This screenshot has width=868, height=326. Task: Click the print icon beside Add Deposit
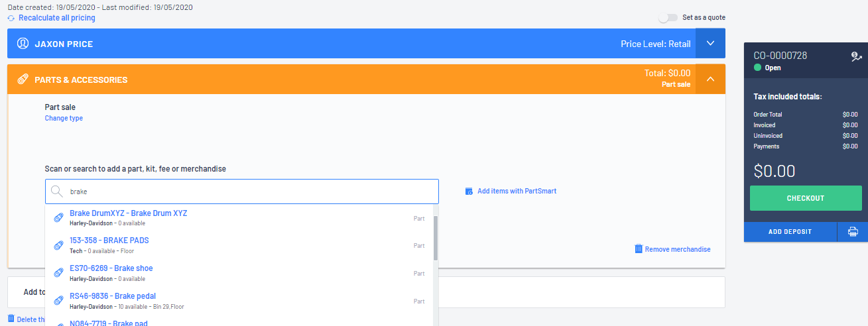[853, 232]
